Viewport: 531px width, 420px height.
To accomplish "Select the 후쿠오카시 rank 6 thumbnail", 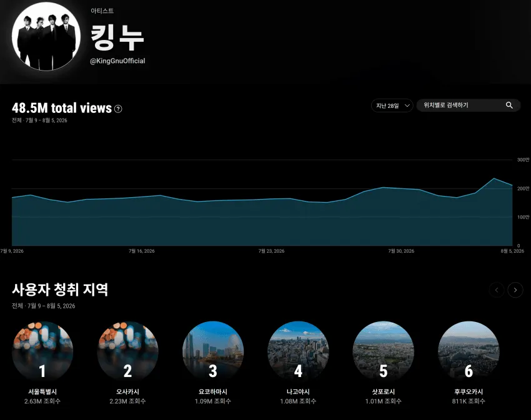I will tap(469, 351).
